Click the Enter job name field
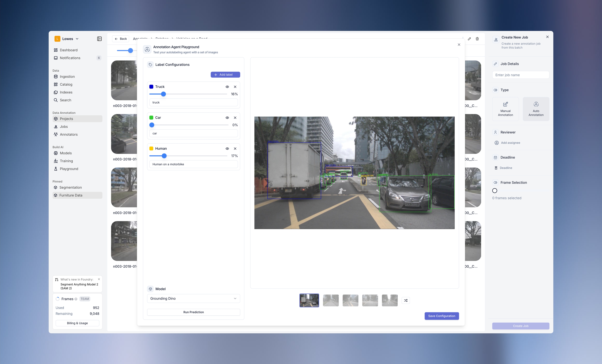The height and width of the screenshot is (364, 602). pos(520,75)
